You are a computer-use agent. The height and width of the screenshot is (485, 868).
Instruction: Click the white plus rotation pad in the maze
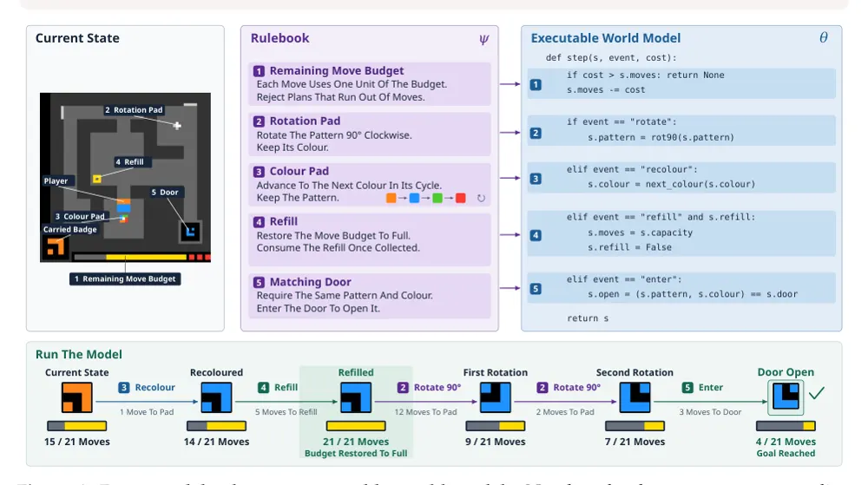(177, 126)
